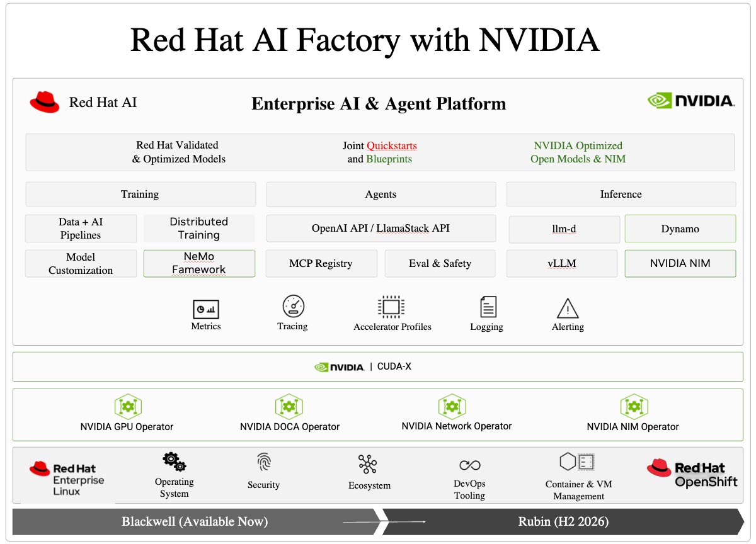This screenshot has width=756, height=544.
Task: Click the NVIDIA NIM Operator icon
Action: (633, 407)
